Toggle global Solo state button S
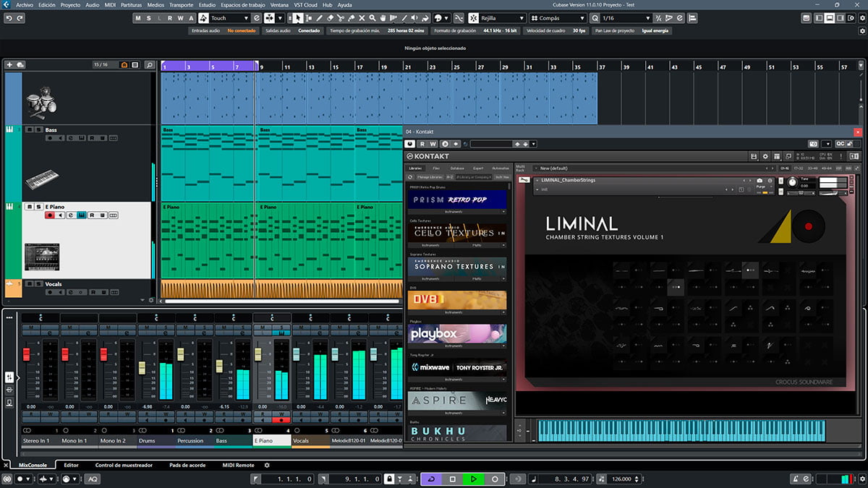 click(x=148, y=18)
